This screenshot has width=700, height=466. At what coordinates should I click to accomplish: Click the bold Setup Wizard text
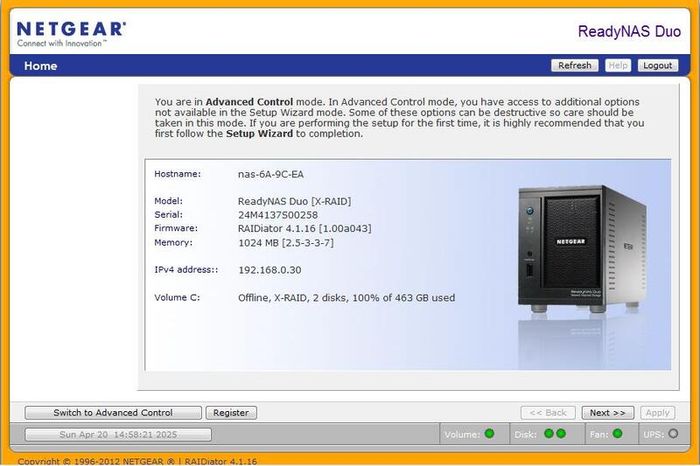click(x=259, y=133)
